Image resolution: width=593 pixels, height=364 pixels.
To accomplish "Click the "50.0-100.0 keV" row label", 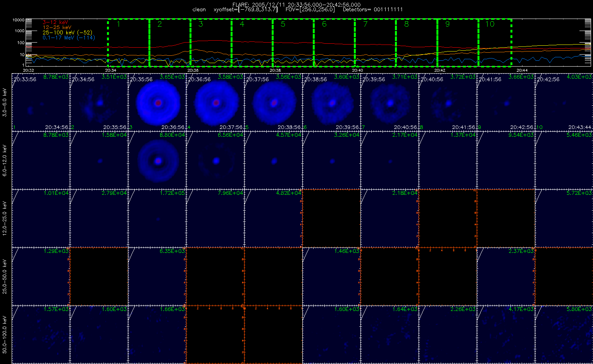I will coord(5,335).
